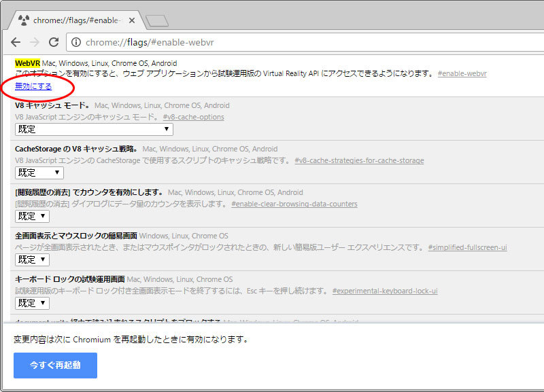Open the #v8-cache-options link
This screenshot has height=392, width=544.
pos(193,117)
